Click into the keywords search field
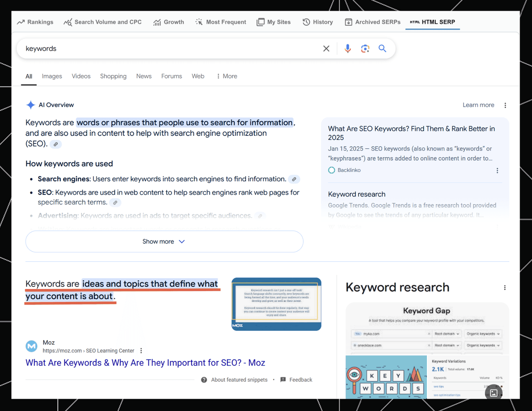The image size is (532, 411). [168, 49]
